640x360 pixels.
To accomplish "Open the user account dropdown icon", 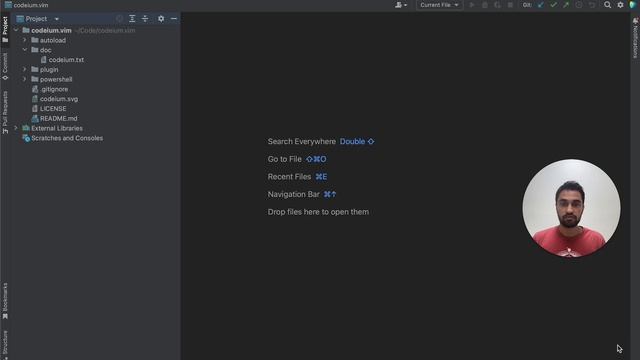I will click(401, 5).
